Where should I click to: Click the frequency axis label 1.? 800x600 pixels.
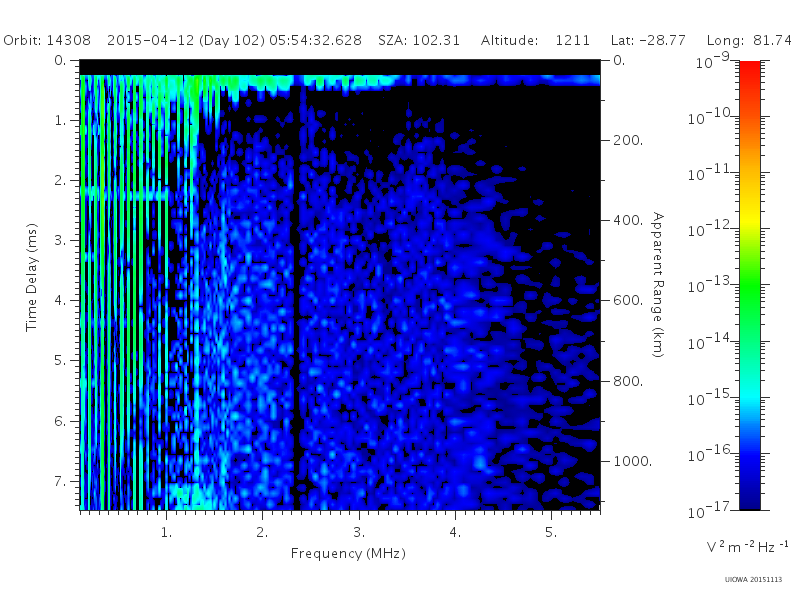(x=166, y=532)
